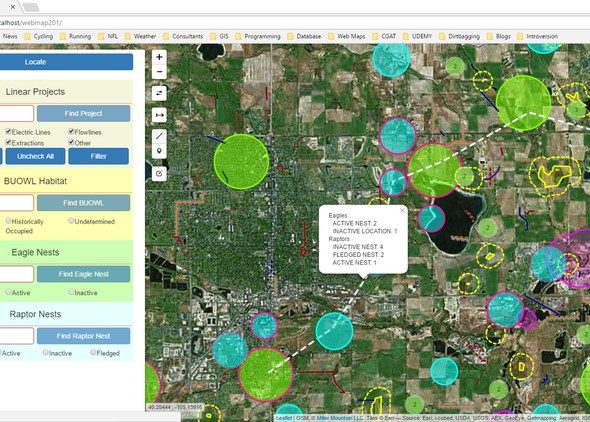Click popup text 'FLEDGED NEST: 2'
590x422 pixels.
pos(358,255)
